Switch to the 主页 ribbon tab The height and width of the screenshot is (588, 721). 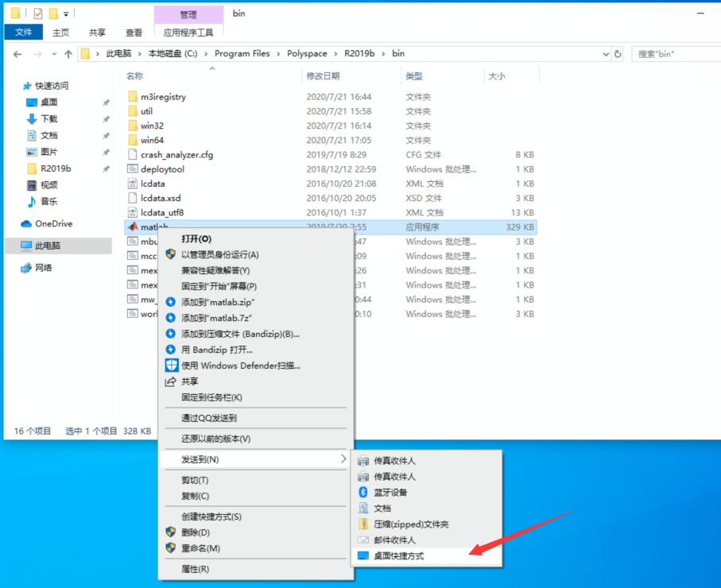(60, 33)
